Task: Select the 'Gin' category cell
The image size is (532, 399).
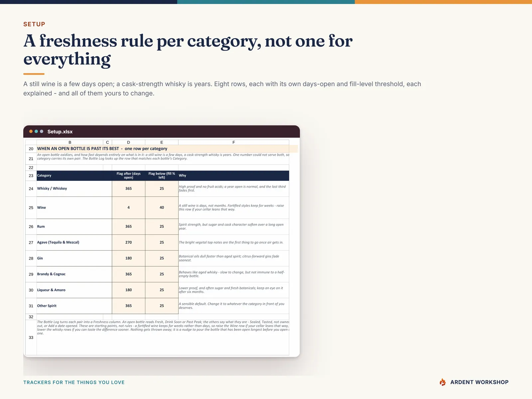Action: point(74,258)
